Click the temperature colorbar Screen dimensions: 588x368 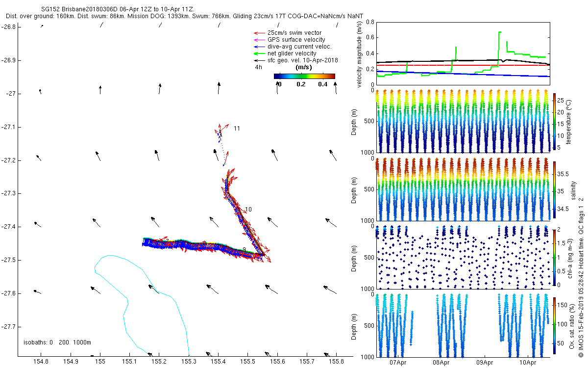click(555, 121)
